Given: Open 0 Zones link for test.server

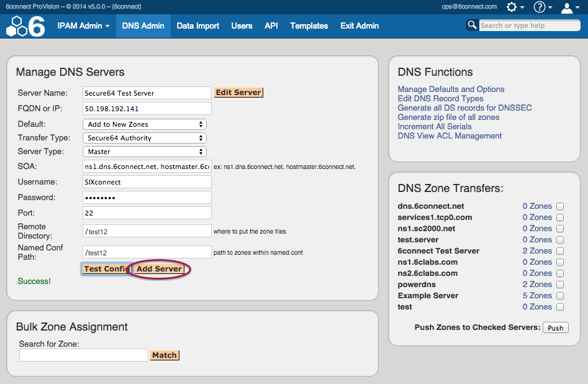Looking at the screenshot, I should [537, 239].
